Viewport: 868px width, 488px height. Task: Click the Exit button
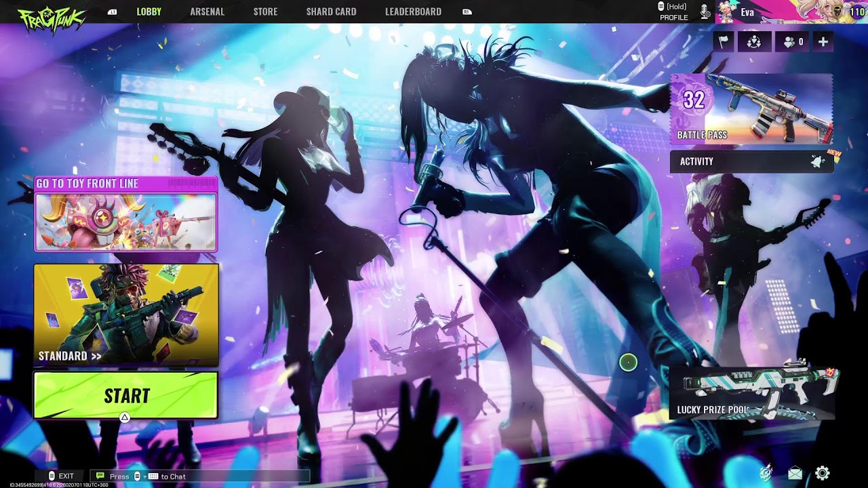[x=60, y=476]
